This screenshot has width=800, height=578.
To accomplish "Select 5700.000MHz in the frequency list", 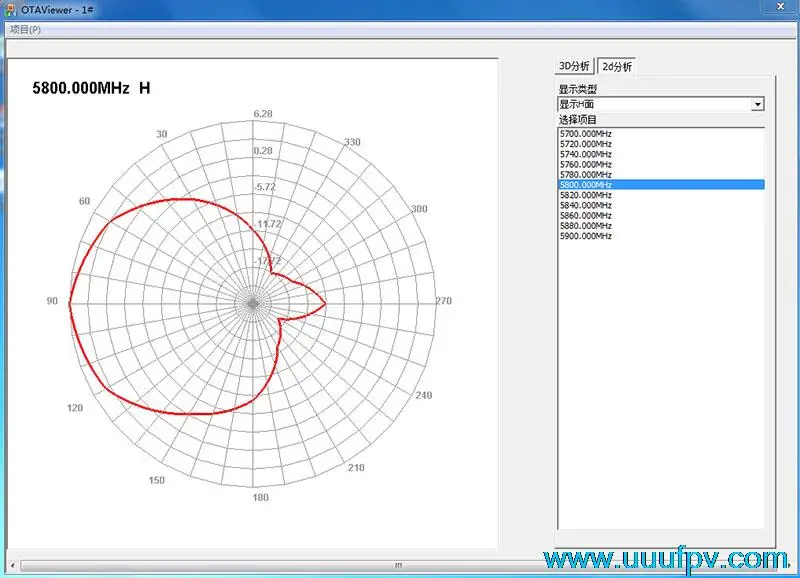I will click(x=586, y=134).
